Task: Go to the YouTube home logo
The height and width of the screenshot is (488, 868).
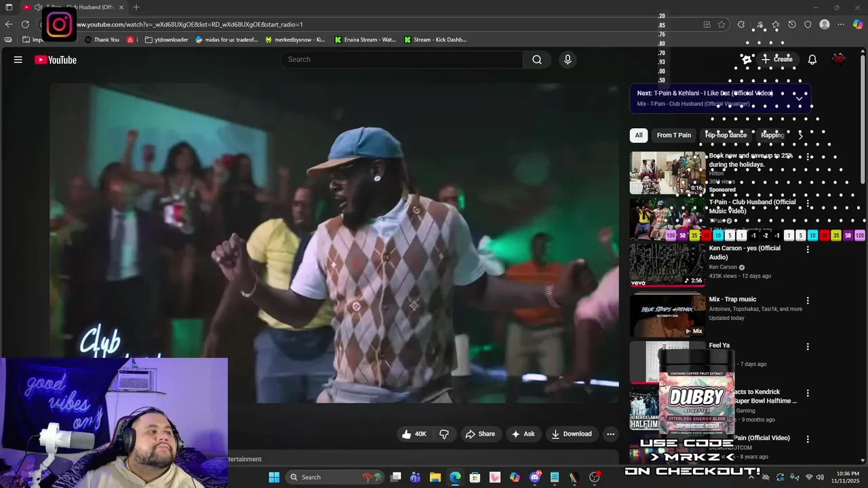Action: pyautogui.click(x=56, y=60)
